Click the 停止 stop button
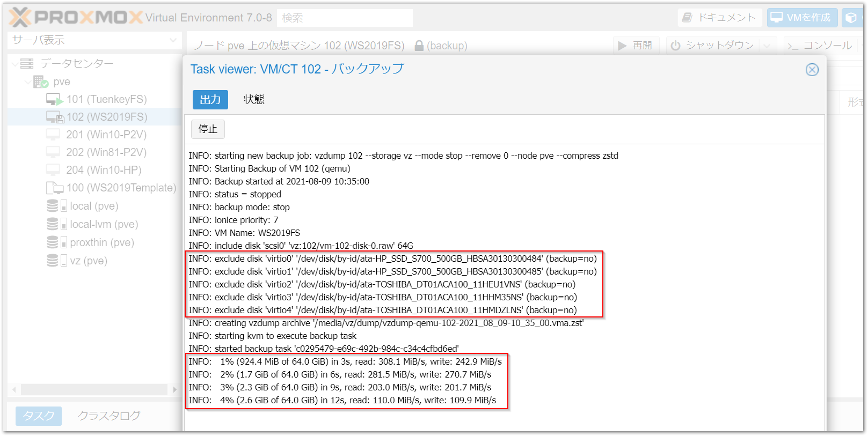 click(208, 129)
